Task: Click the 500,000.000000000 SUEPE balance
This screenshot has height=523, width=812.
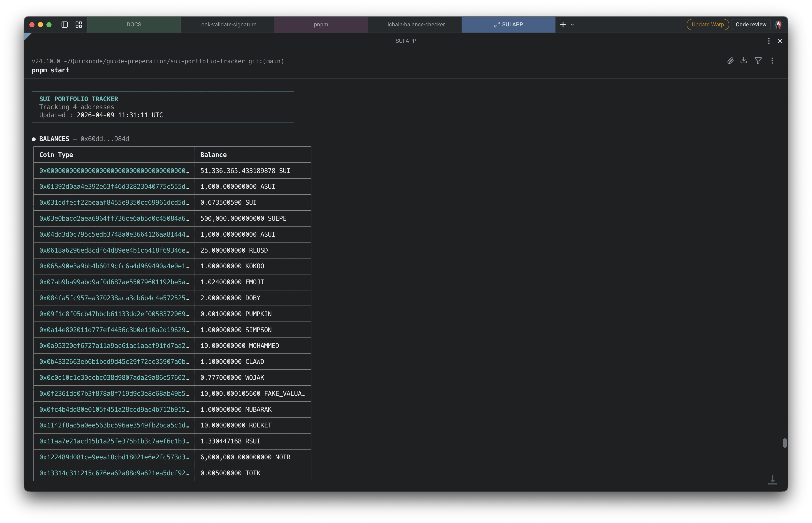Action: 243,218
